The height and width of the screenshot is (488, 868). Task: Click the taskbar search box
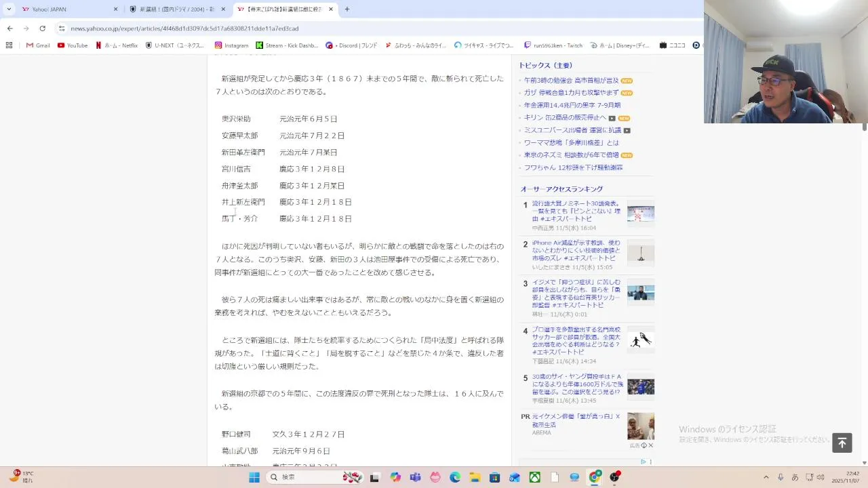pyautogui.click(x=315, y=477)
